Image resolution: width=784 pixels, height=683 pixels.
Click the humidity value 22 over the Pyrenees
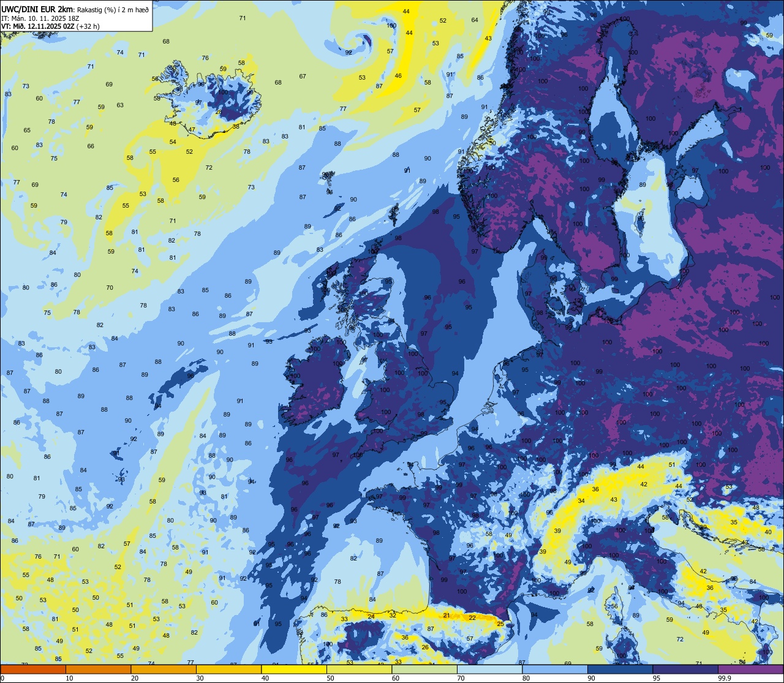pos(472,618)
